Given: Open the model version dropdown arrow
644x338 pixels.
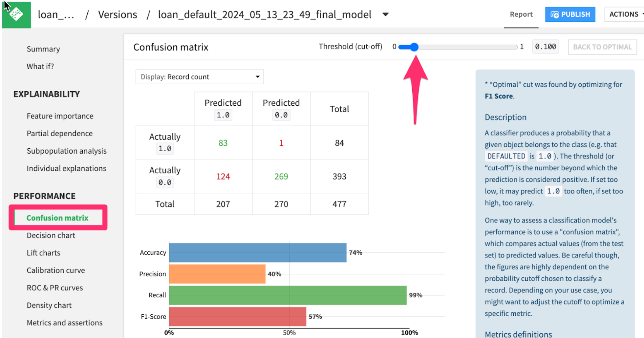Looking at the screenshot, I should coord(386,14).
